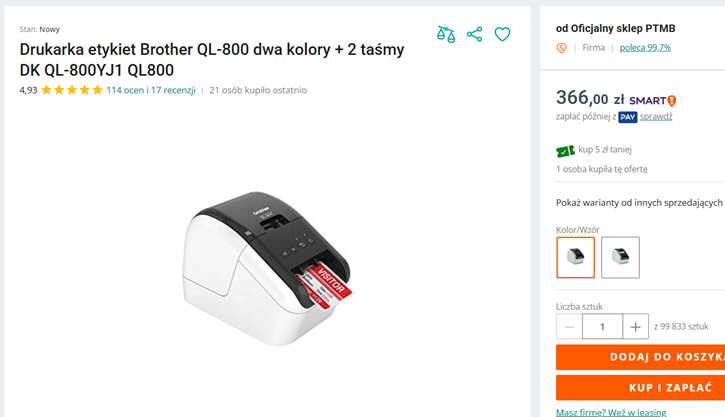Expand "Pokaż warianty od innych sprzedających"
This screenshot has width=725, height=417.
click(639, 202)
